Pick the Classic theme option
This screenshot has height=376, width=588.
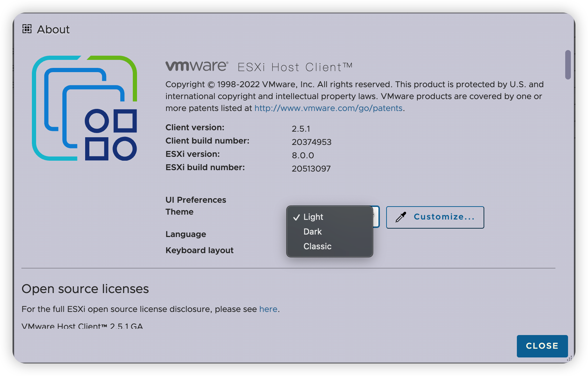click(x=329, y=246)
